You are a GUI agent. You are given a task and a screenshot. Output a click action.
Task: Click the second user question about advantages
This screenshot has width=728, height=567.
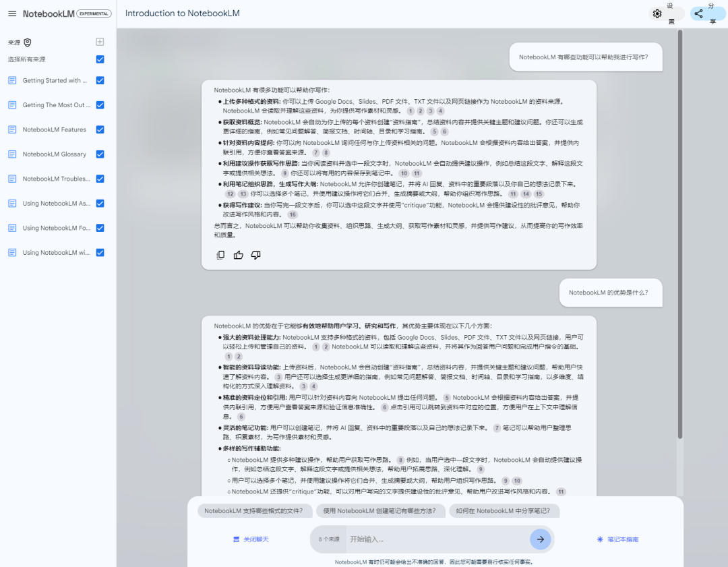[x=611, y=293]
